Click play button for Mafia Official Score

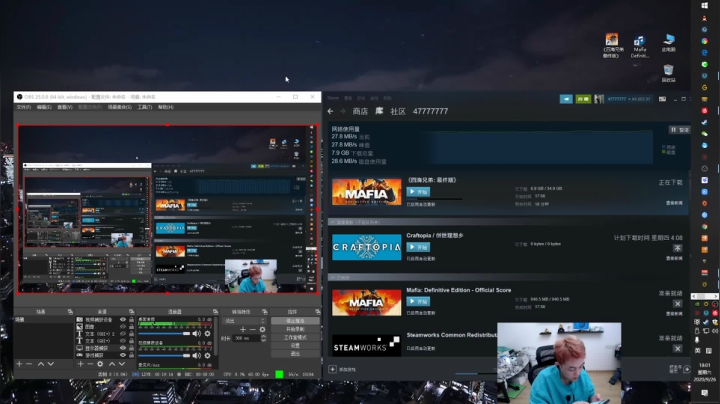[418, 302]
